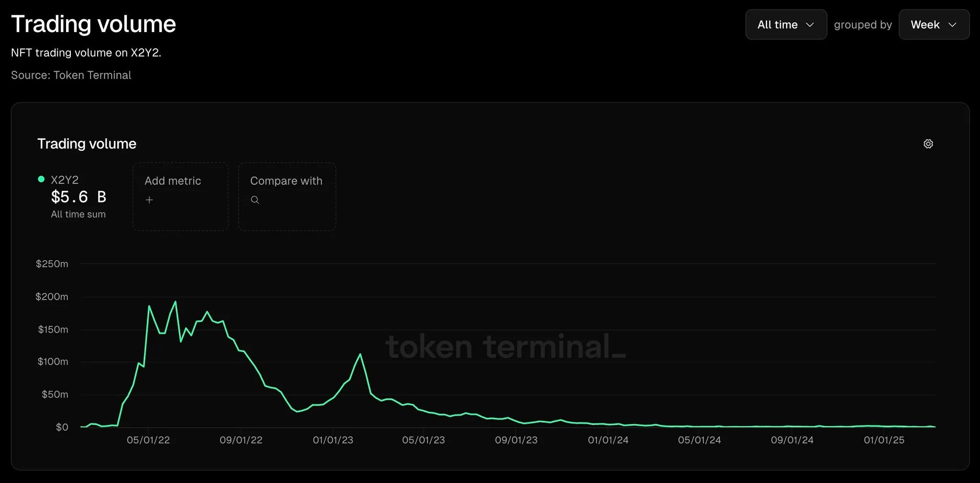980x483 pixels.
Task: Click the Trading volume chart panel title
Action: coord(87,144)
